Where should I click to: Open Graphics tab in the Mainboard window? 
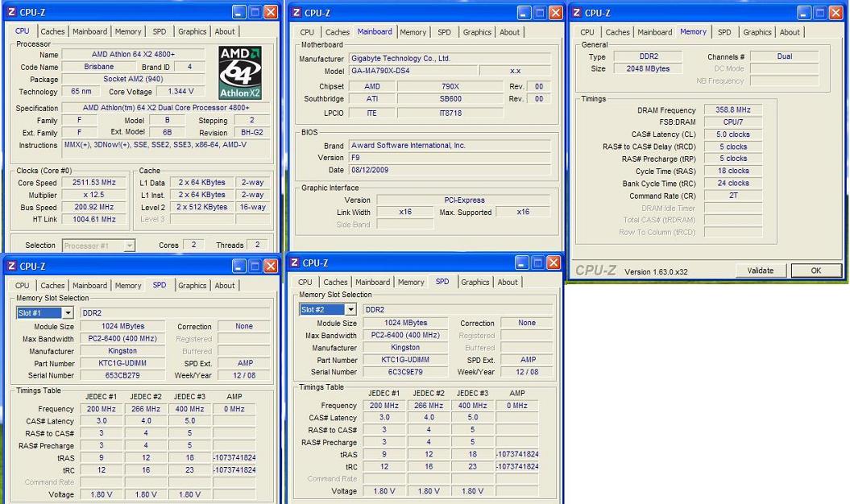(x=477, y=32)
